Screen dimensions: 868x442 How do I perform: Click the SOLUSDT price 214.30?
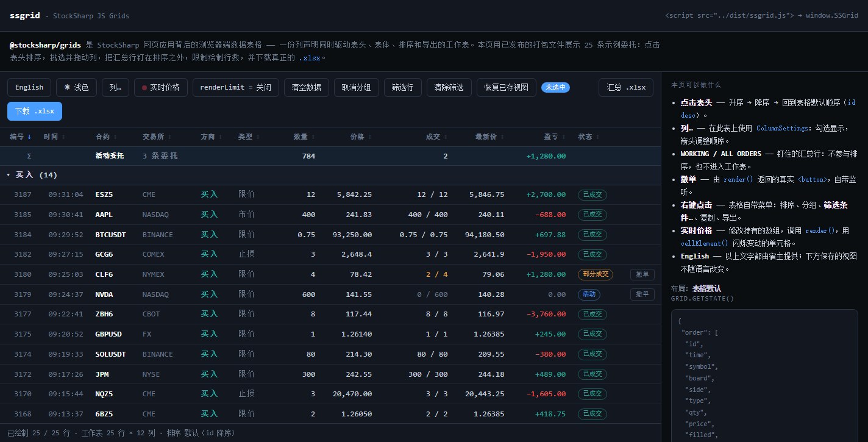pyautogui.click(x=360, y=354)
